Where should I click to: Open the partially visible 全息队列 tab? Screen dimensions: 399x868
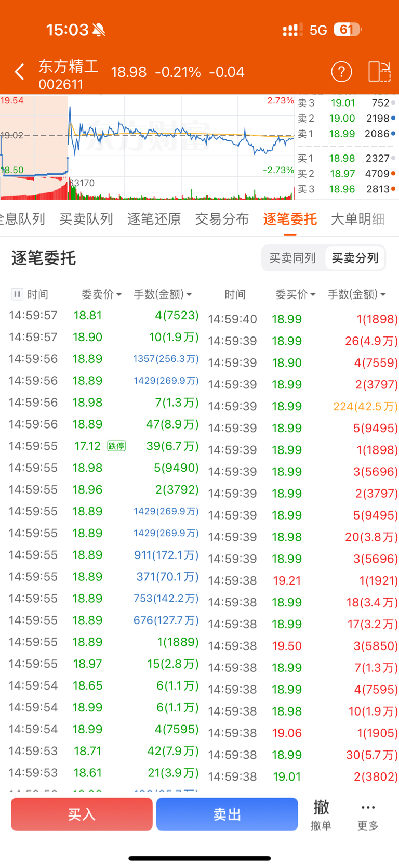[22, 219]
